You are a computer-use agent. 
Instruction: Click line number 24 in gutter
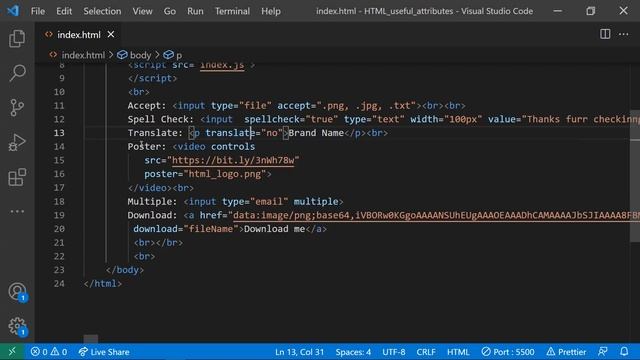[59, 284]
